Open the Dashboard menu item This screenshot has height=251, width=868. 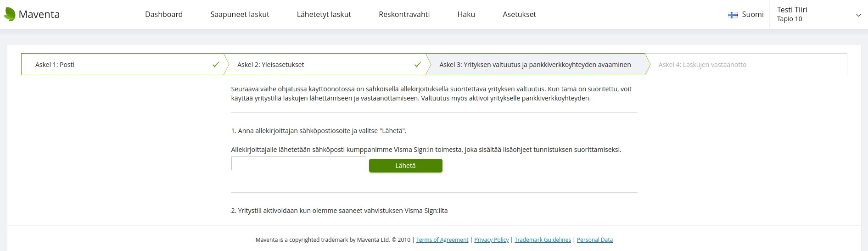(164, 15)
